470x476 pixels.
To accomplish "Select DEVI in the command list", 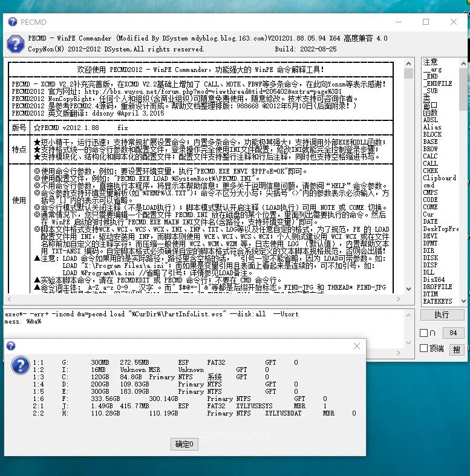I will pyautogui.click(x=431, y=236).
